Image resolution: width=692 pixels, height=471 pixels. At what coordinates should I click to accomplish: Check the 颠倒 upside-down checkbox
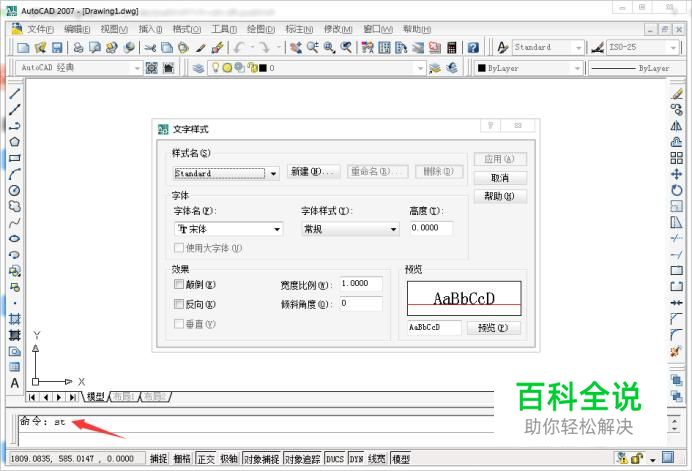179,284
